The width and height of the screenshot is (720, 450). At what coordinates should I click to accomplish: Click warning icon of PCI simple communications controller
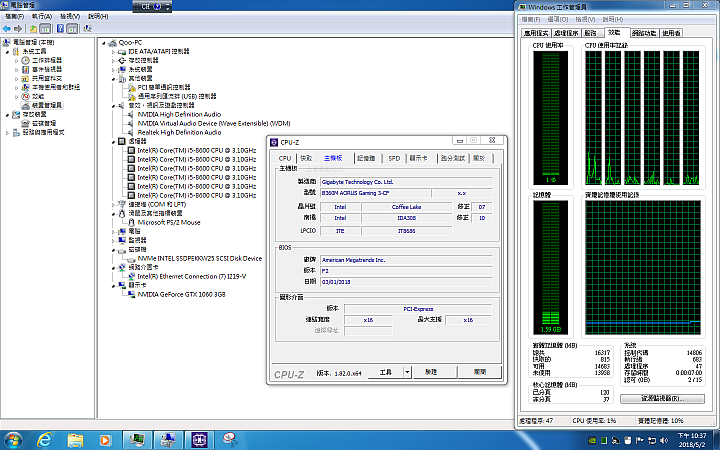coord(132,87)
